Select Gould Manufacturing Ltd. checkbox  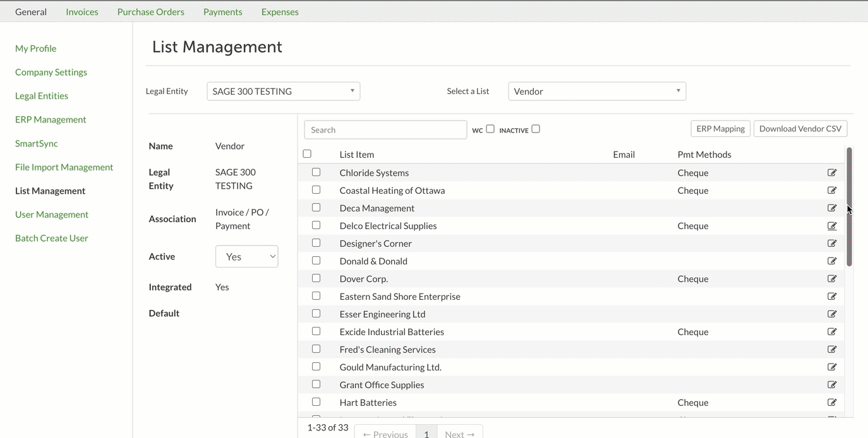point(316,366)
